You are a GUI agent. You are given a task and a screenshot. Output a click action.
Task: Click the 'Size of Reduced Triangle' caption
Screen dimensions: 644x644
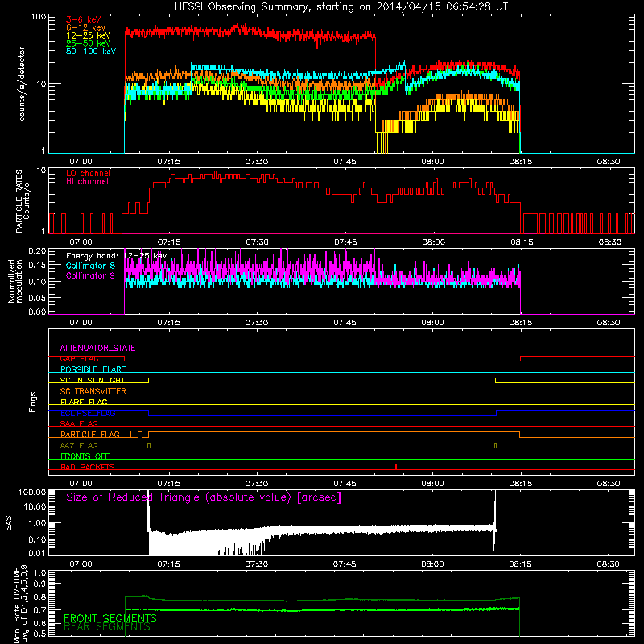204,497
